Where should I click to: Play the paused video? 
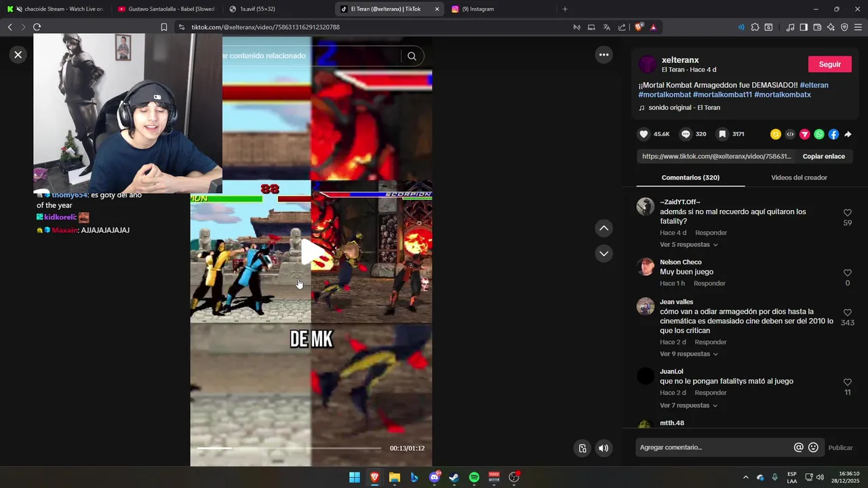coord(311,253)
